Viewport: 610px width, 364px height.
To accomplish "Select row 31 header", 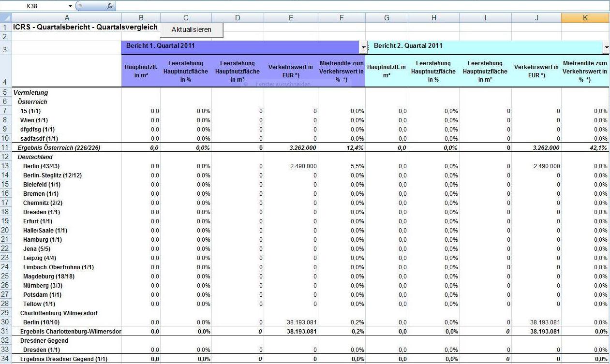I will [6, 331].
